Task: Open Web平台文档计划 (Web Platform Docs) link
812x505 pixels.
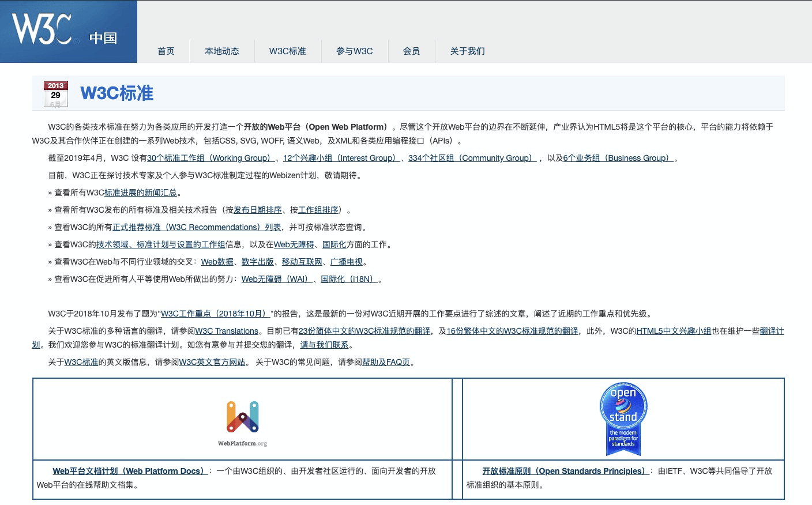Action: (130, 471)
